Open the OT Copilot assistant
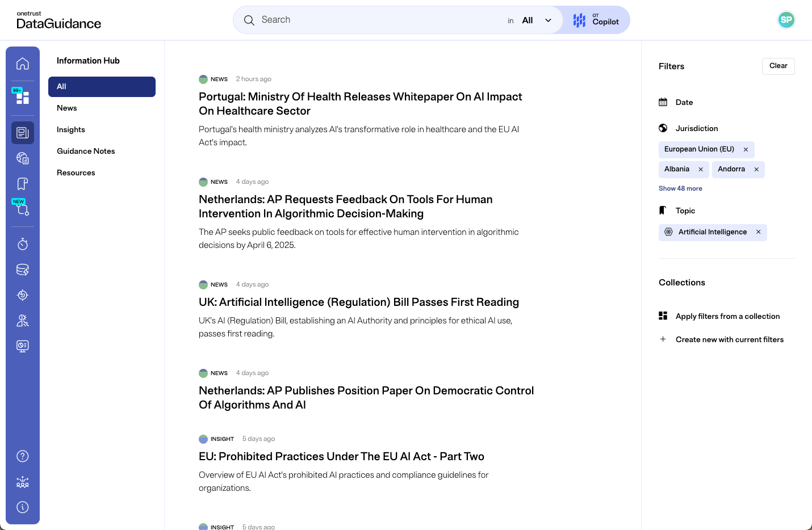Image resolution: width=812 pixels, height=530 pixels. tap(596, 20)
